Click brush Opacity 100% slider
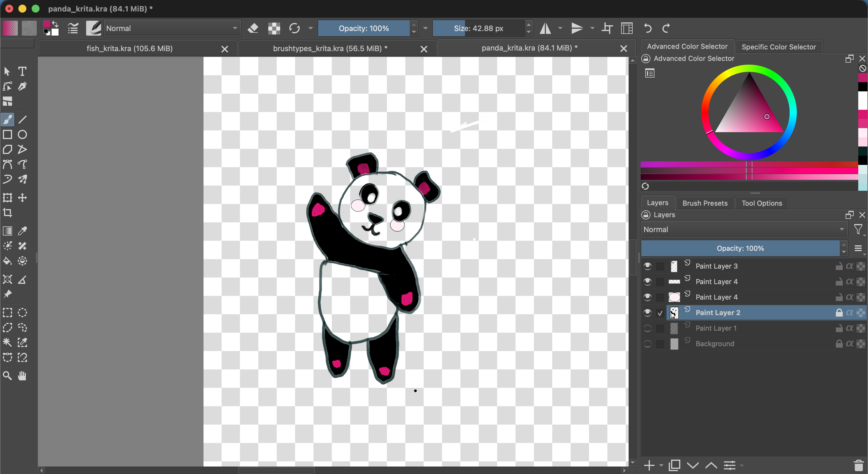Image resolution: width=868 pixels, height=474 pixels. pos(364,28)
